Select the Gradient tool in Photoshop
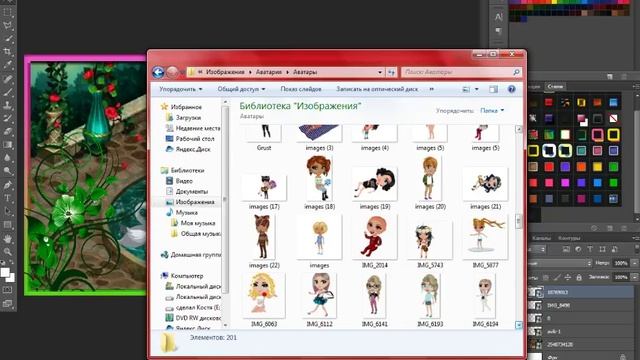Image resolution: width=640 pixels, height=360 pixels. [8, 144]
